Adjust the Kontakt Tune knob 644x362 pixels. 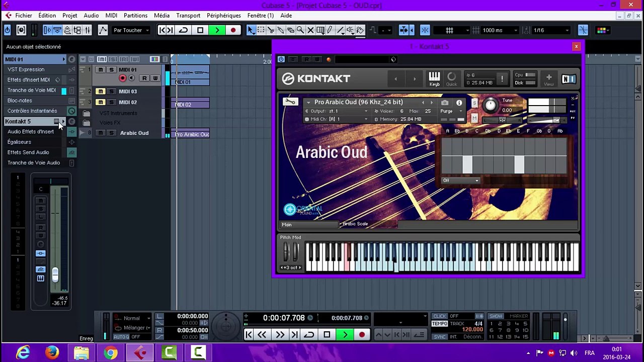[490, 105]
